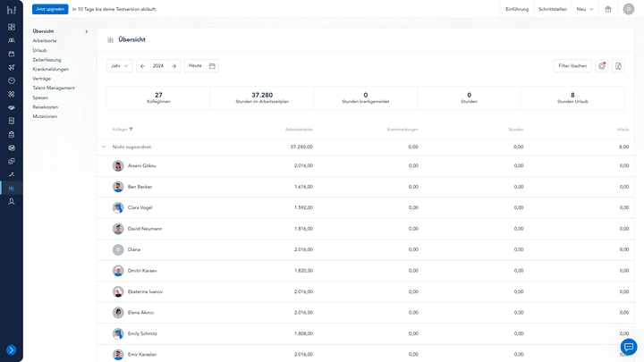Click the calendar icon in the left sidebar
Viewport: 644px width, 362px height.
(x=12, y=54)
